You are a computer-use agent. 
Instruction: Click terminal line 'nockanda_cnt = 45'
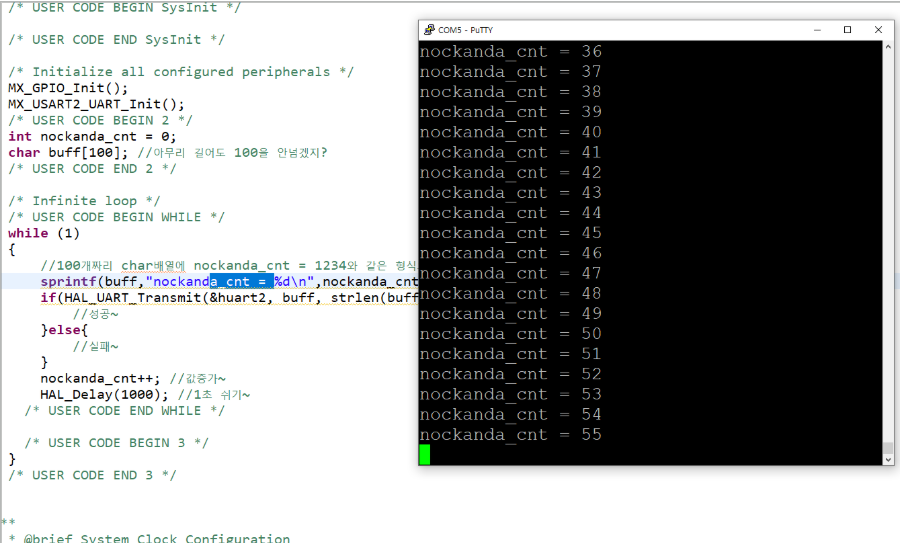tap(511, 233)
